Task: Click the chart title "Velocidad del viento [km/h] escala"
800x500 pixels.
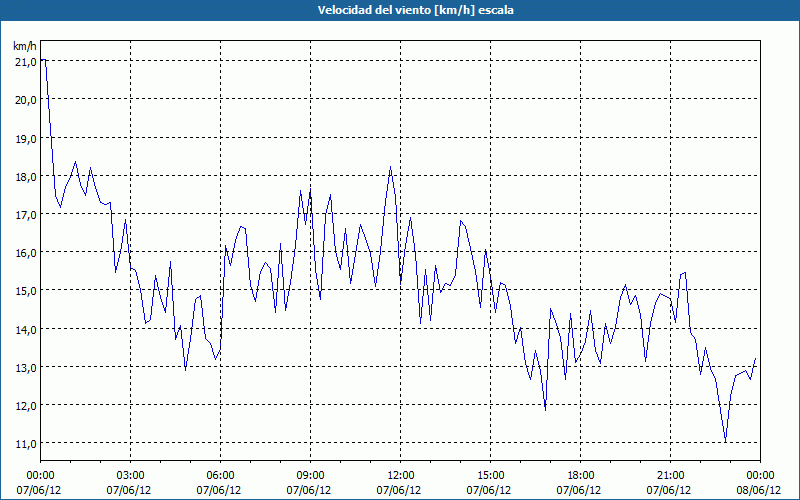Action: pyautogui.click(x=415, y=10)
